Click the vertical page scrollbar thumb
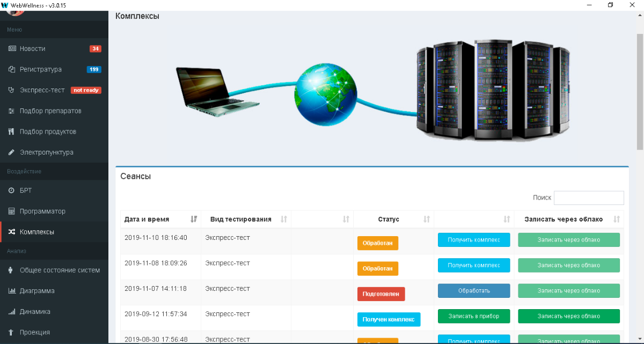This screenshot has height=344, width=644. pyautogui.click(x=640, y=91)
